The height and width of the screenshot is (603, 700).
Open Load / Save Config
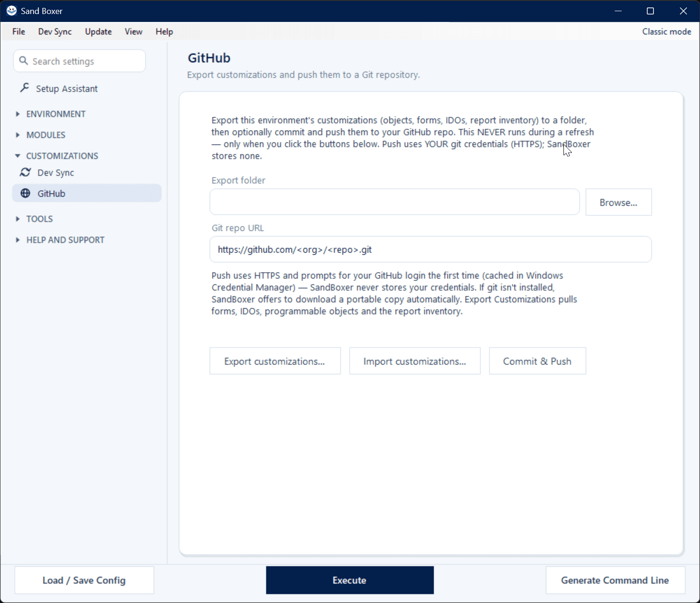[x=84, y=580]
